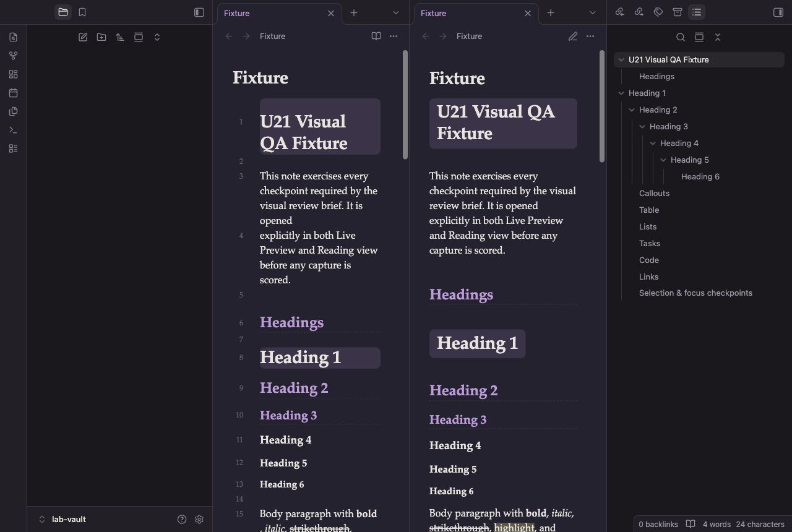Change file explorer sort order

point(120,37)
